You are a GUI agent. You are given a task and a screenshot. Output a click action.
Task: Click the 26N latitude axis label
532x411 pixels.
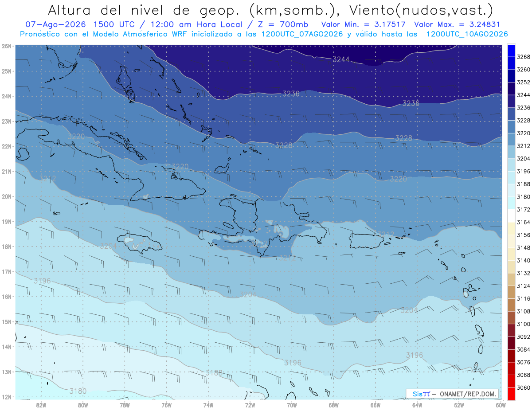click(6, 46)
